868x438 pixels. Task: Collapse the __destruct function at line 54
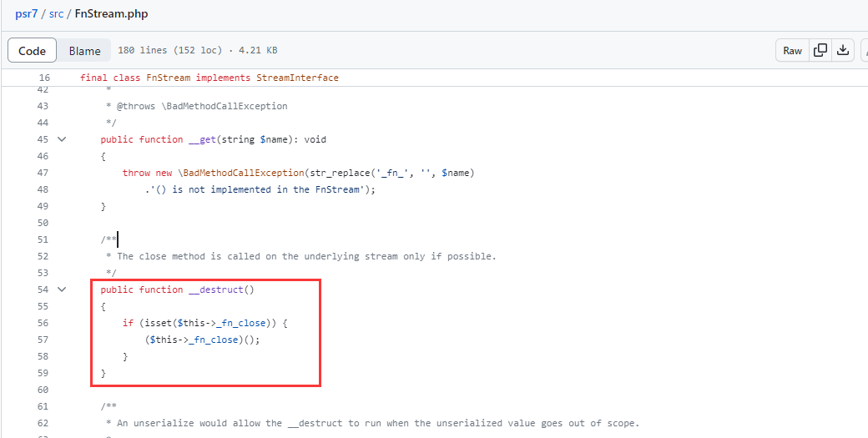(x=62, y=289)
